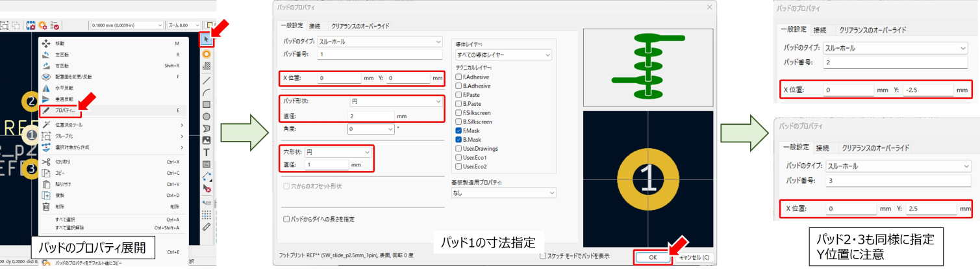
Task: Choose すべて選択 in context menu
Action: [112, 220]
